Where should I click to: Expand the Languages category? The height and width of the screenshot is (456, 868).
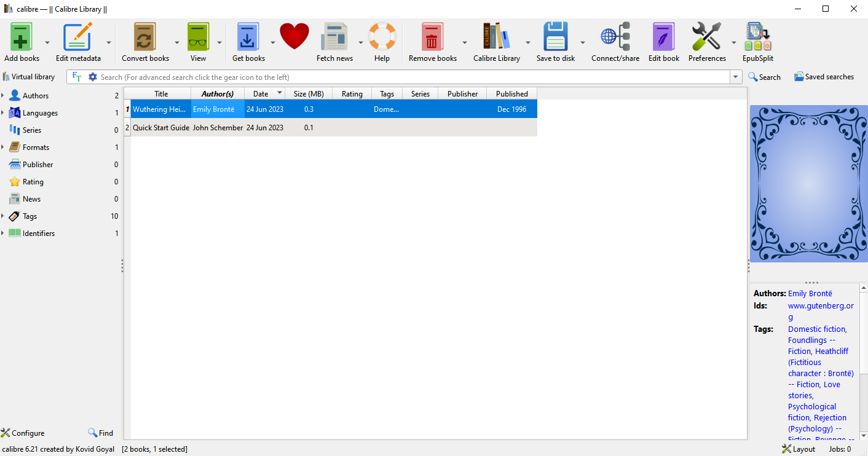click(x=2, y=113)
